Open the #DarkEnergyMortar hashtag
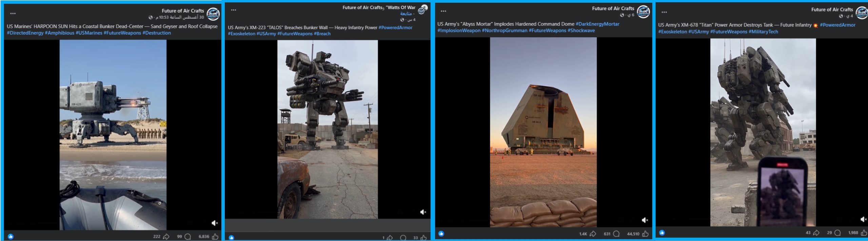Image resolution: width=868 pixels, height=241 pixels. click(597, 24)
